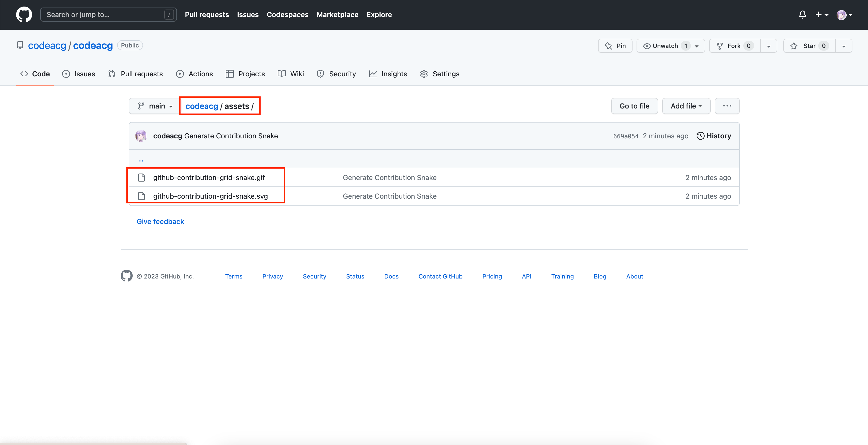Screen dimensions: 868x445
Task: Open github-contribution-grid-snake.svg file
Action: pyautogui.click(x=210, y=196)
